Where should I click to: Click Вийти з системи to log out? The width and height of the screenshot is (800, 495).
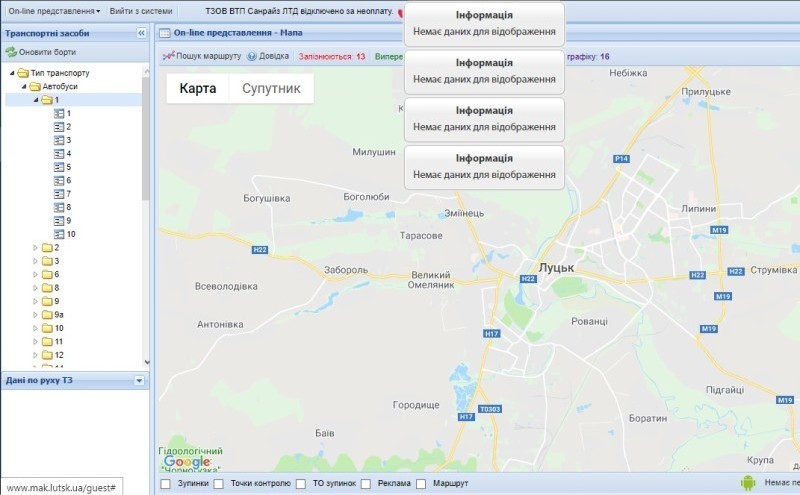click(139, 11)
